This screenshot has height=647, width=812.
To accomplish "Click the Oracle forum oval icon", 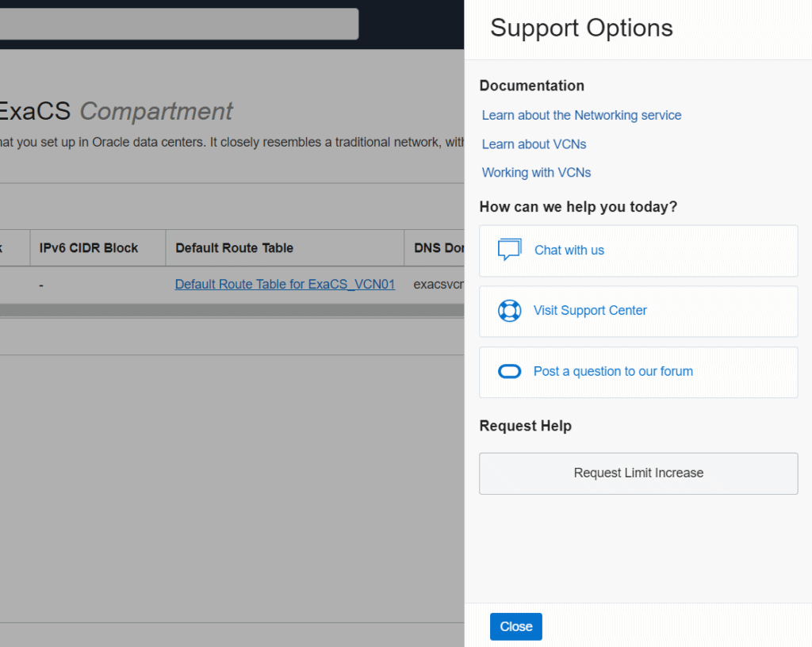I will (509, 371).
